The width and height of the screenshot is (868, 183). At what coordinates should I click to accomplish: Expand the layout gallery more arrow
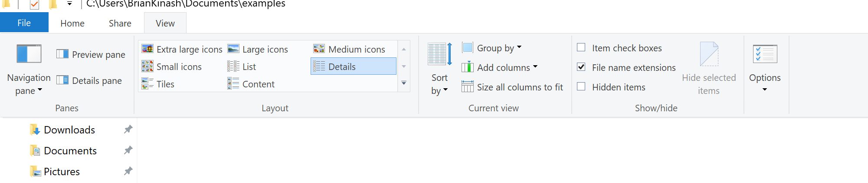pyautogui.click(x=404, y=83)
